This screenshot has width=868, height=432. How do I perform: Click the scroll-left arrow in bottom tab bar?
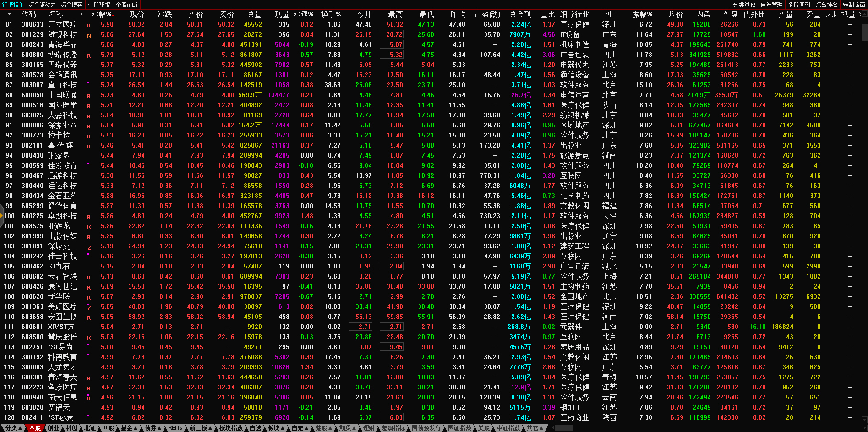[x=552, y=428]
